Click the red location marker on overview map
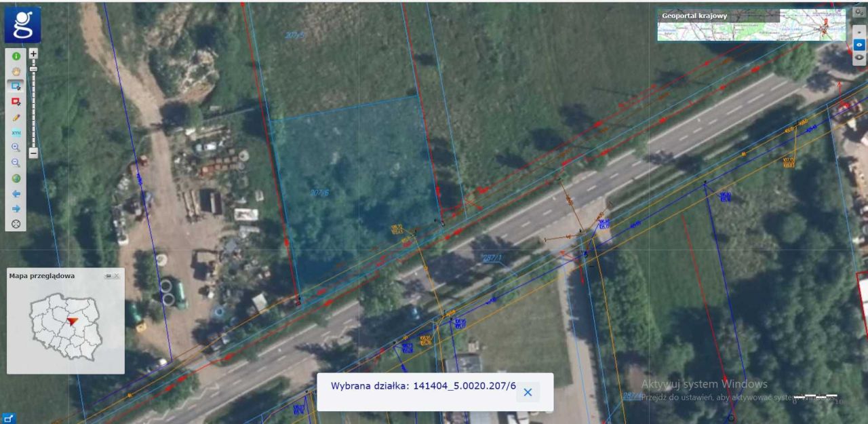 pos(73,321)
